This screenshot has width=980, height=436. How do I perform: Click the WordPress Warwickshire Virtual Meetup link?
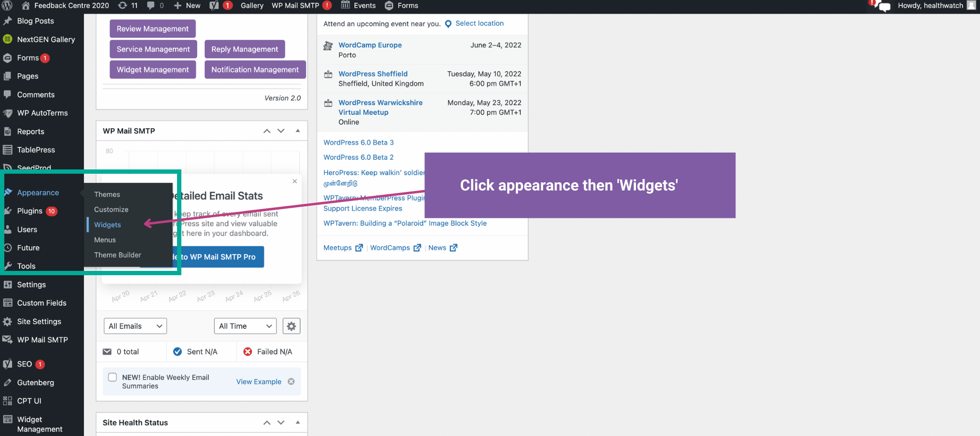pyautogui.click(x=380, y=108)
